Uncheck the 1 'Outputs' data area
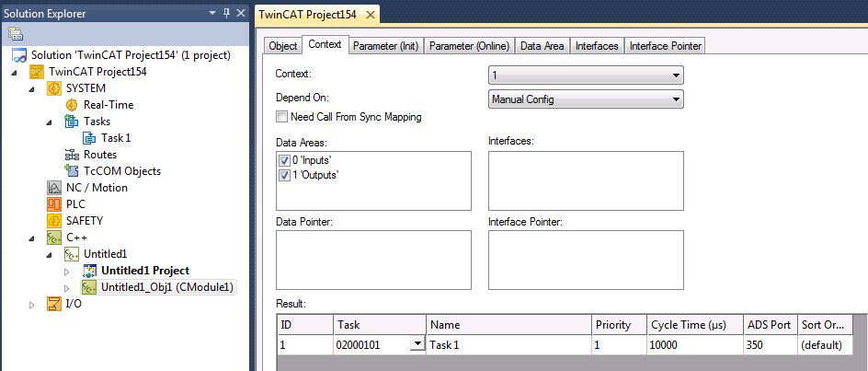The width and height of the screenshot is (868, 371). point(284,175)
